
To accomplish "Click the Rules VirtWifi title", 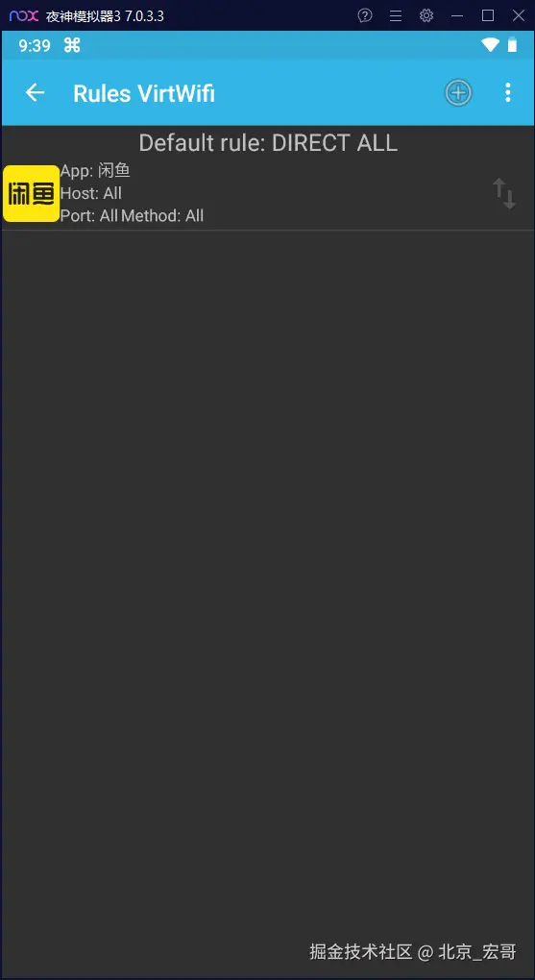I will coord(144,94).
